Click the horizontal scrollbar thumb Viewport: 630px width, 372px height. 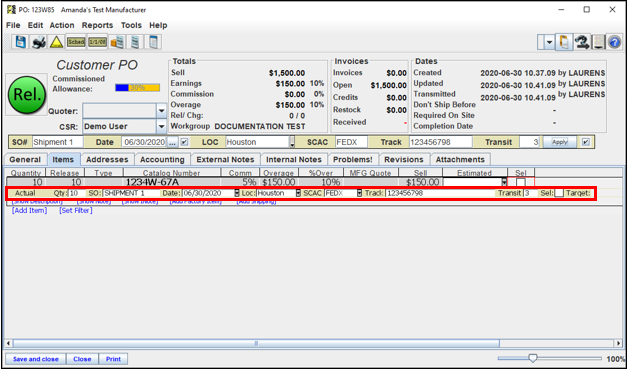(x=256, y=343)
